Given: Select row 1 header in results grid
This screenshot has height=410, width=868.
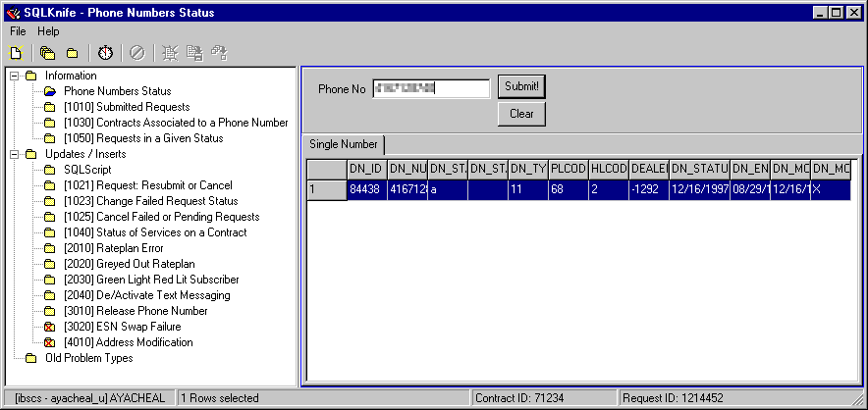Looking at the screenshot, I should pos(327,189).
